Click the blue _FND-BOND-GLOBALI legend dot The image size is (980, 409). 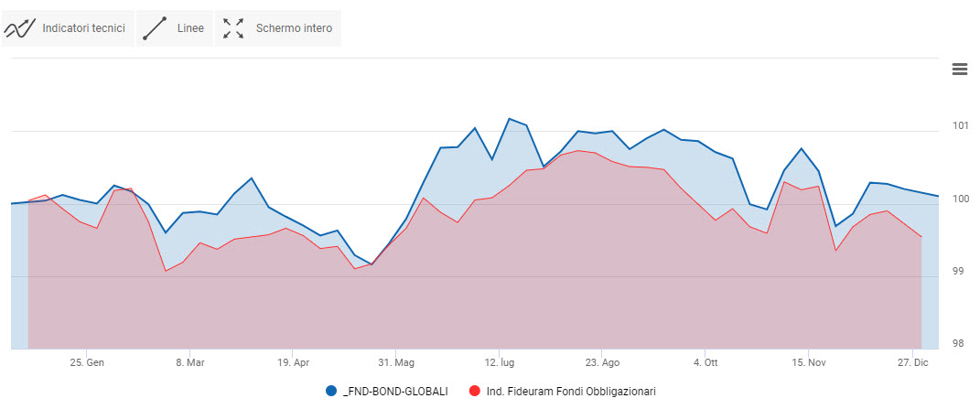click(331, 391)
